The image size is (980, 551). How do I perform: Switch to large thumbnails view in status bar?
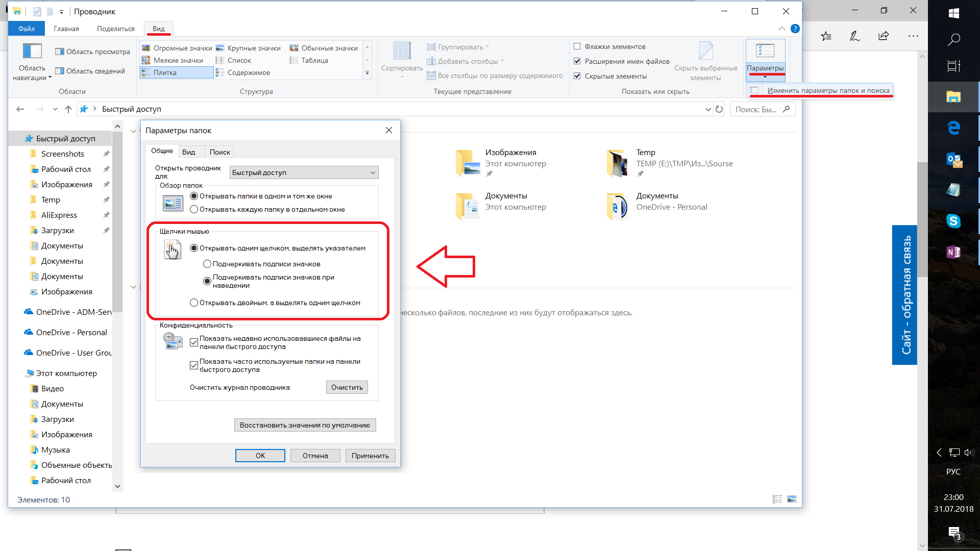tap(792, 499)
